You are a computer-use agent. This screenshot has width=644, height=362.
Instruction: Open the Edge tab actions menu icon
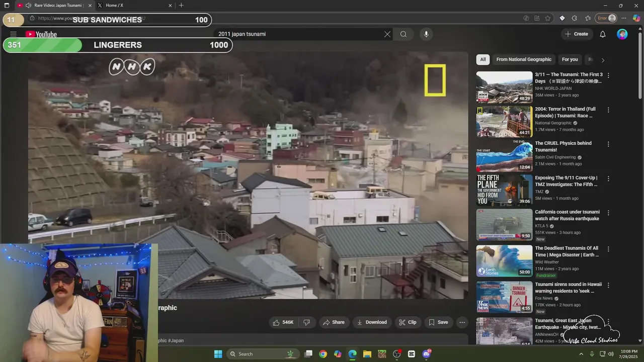tap(7, 6)
